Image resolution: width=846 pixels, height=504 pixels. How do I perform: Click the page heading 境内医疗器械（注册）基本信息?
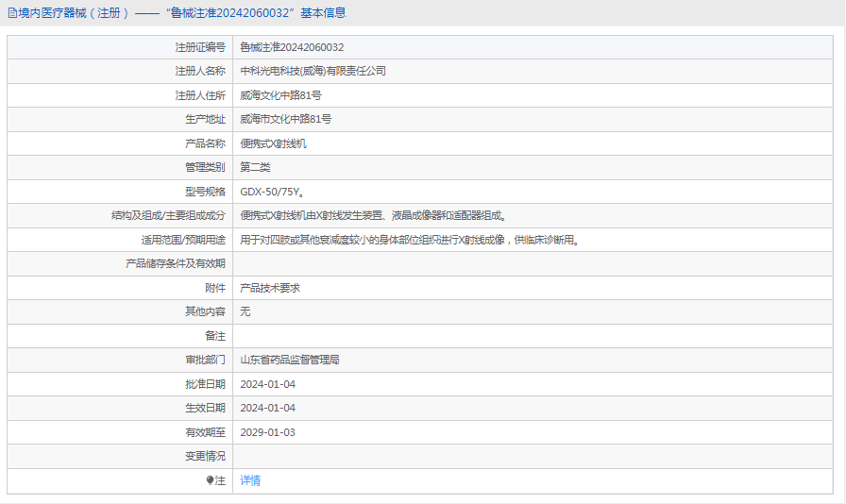click(x=182, y=13)
